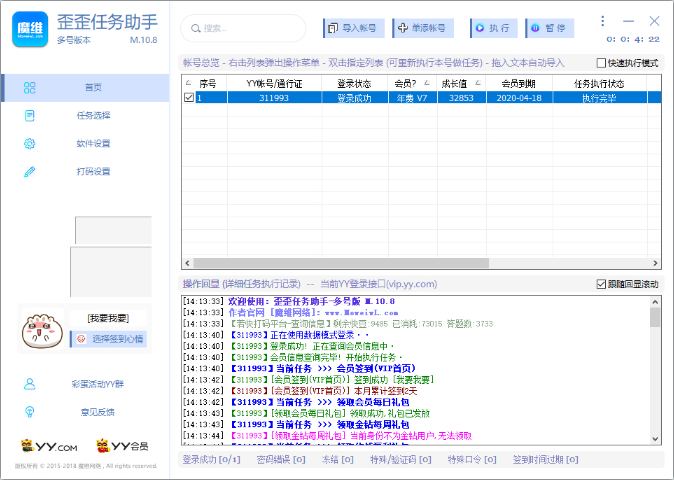The height and width of the screenshot is (480, 674).
Task: Click 密码错误 [0] status counter
Action: click(x=281, y=460)
